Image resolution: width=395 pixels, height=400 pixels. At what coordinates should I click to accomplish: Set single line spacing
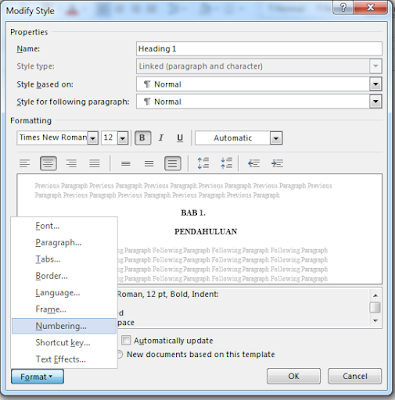click(126, 164)
